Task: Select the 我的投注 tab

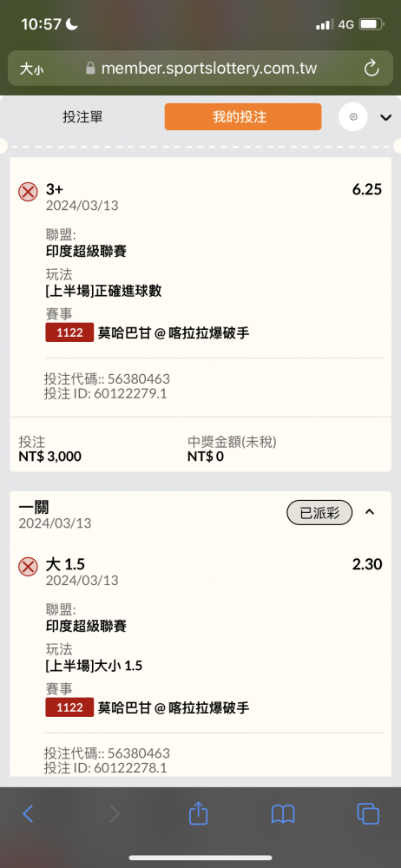Action: coord(242,117)
